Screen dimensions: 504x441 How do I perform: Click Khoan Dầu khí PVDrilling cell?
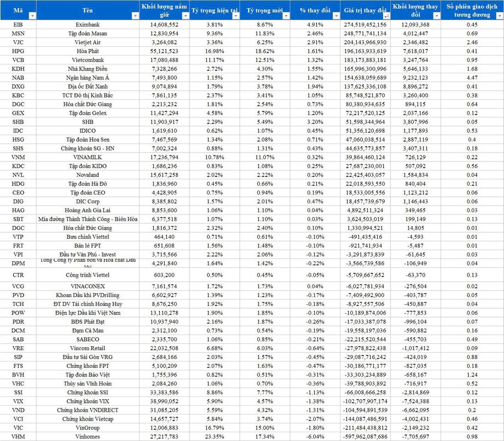[x=88, y=295]
